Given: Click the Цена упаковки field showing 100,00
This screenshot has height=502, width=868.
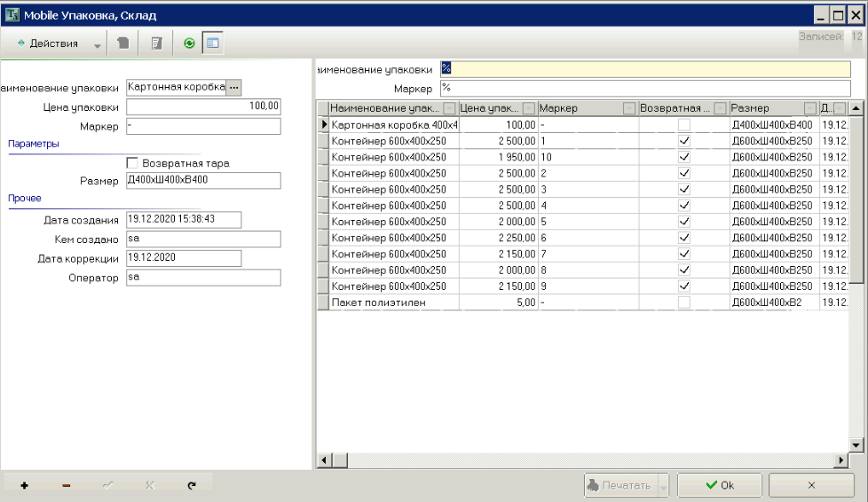Looking at the screenshot, I should point(203,106).
